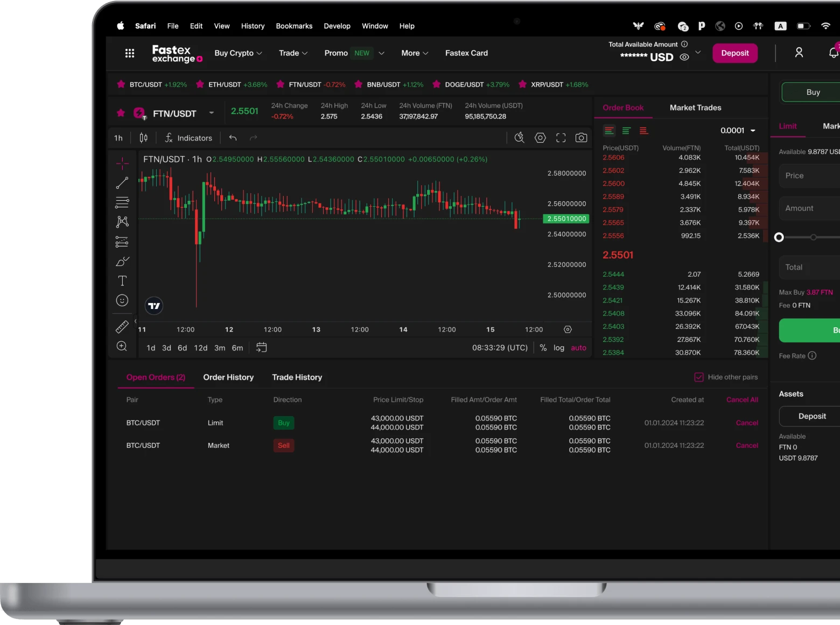840x625 pixels.
Task: Click the chart quick search icon
Action: (519, 138)
